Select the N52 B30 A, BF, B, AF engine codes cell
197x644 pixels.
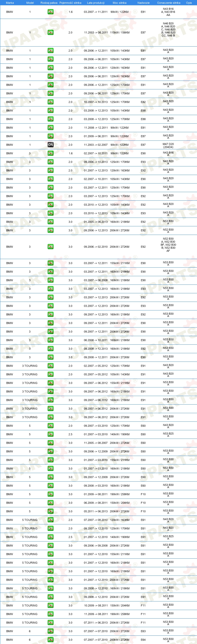tap(168, 245)
